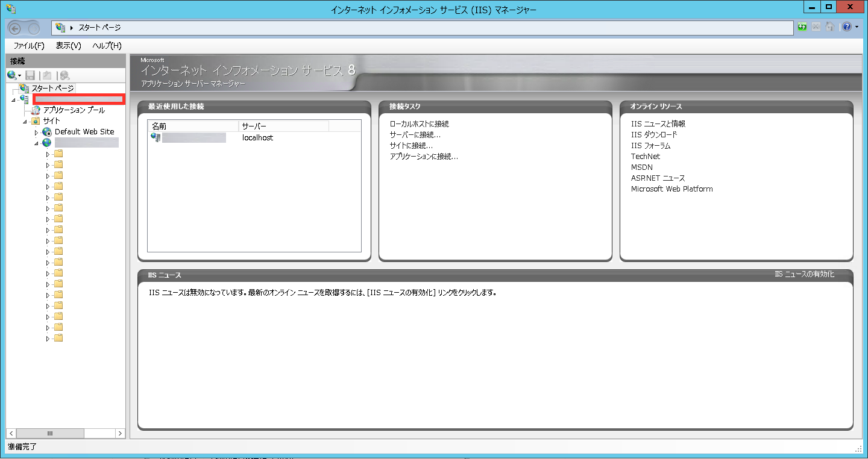Open Help via blue question mark icon
868x459 pixels.
[847, 27]
